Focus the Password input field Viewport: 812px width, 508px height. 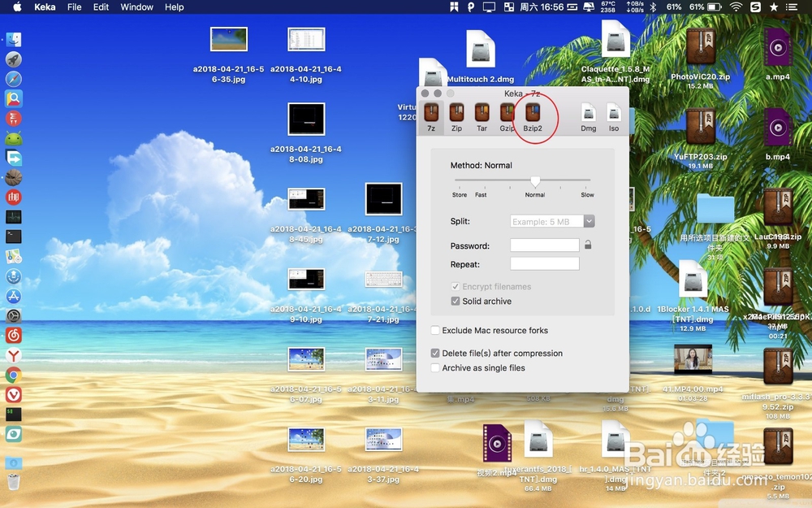click(x=545, y=245)
